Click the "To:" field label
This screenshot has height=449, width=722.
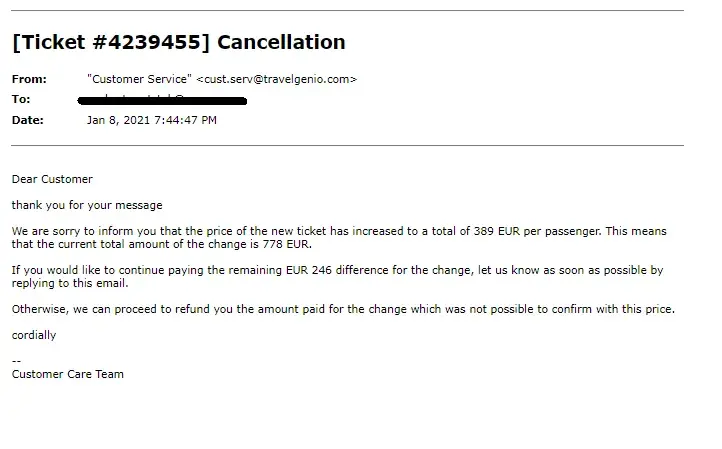[x=21, y=99]
